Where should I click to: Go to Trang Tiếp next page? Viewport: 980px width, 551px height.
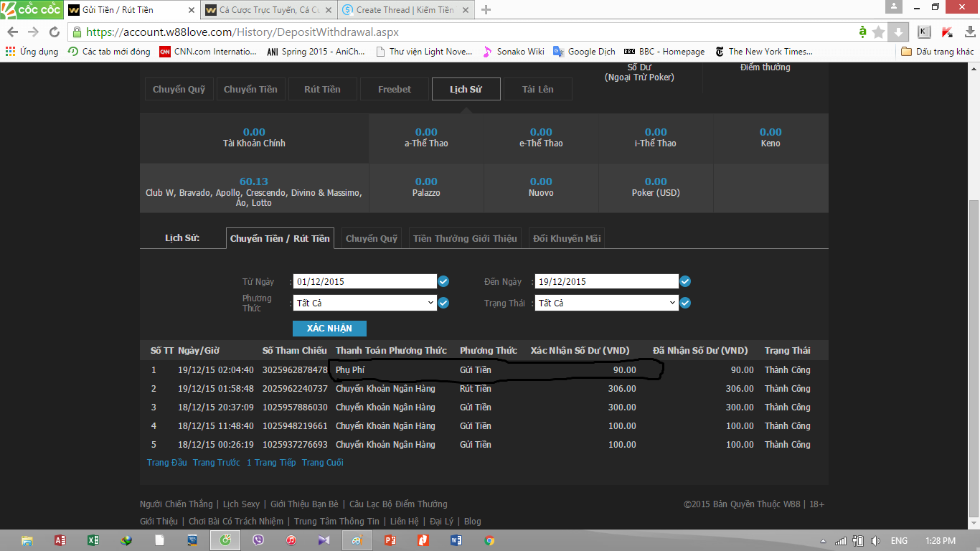click(275, 463)
